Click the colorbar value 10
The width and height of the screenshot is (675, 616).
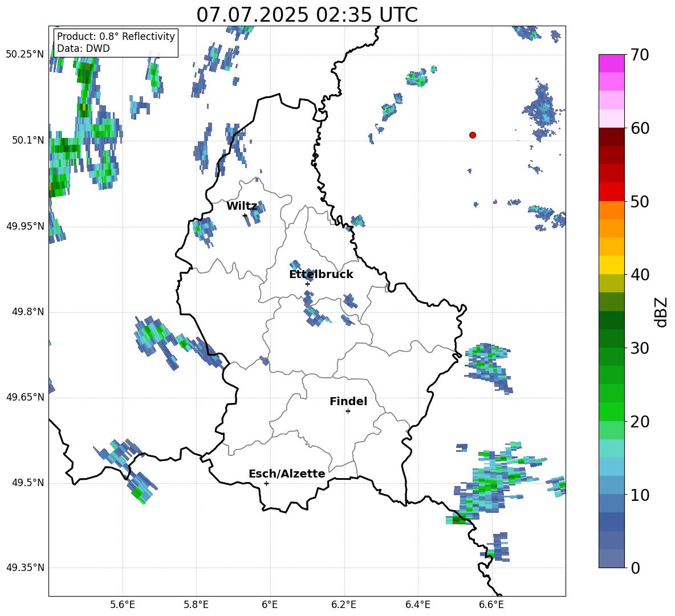coord(640,495)
